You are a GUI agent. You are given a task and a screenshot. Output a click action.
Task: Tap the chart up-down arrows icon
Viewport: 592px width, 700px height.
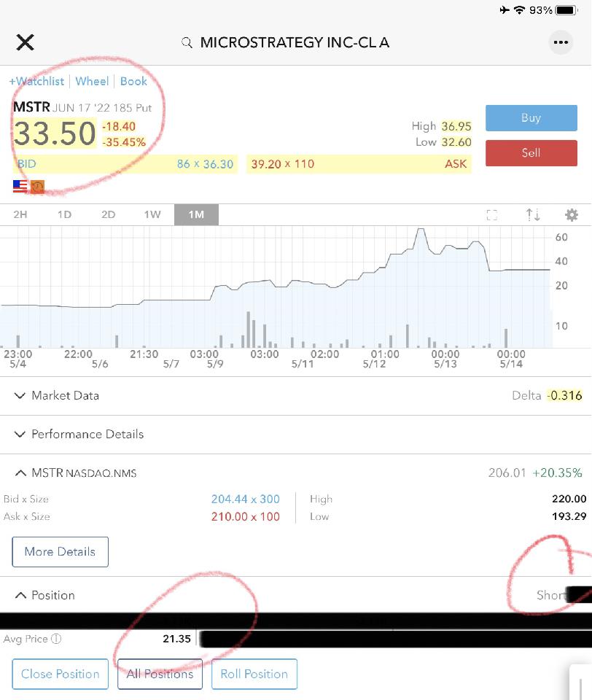coord(533,215)
